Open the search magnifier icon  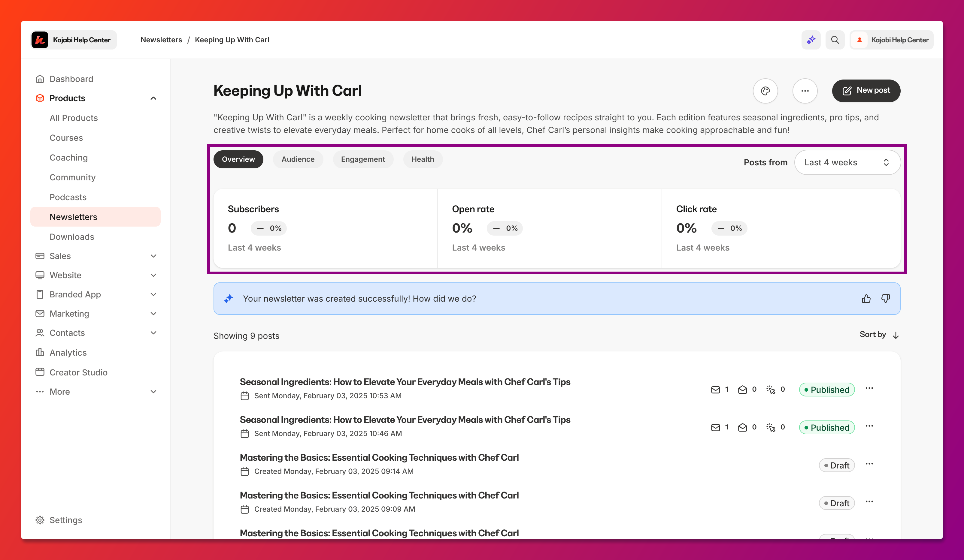835,40
